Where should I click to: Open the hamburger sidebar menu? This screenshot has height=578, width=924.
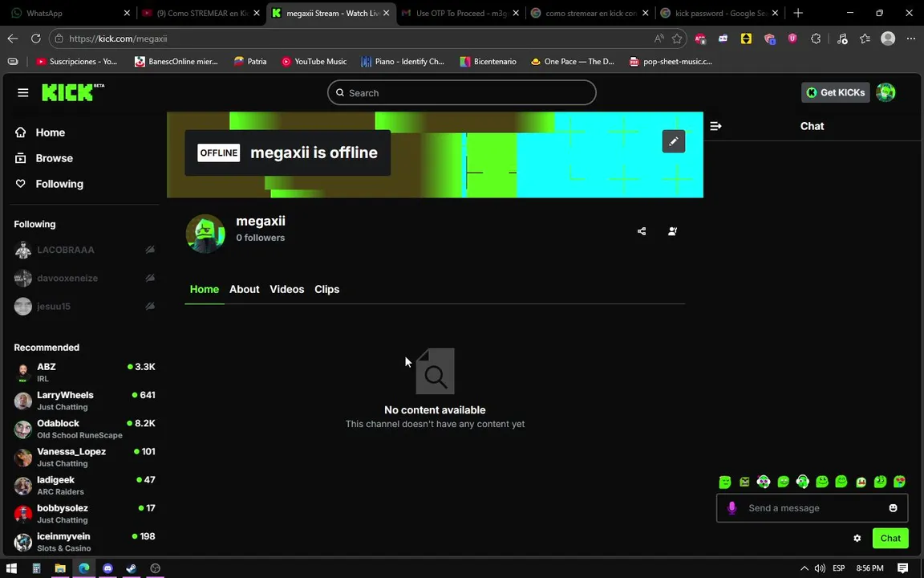pyautogui.click(x=23, y=92)
